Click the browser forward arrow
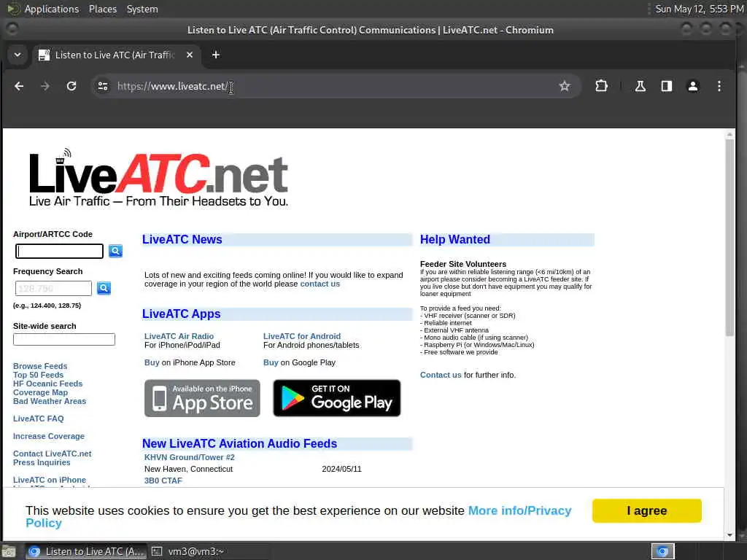 (45, 86)
